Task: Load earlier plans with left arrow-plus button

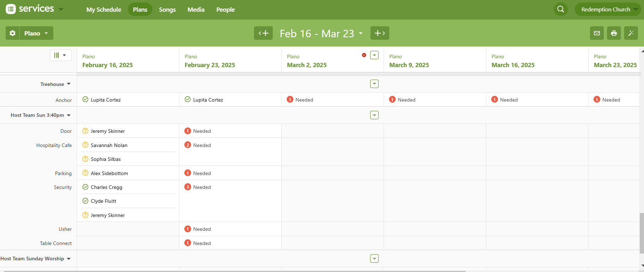Action: [x=263, y=33]
